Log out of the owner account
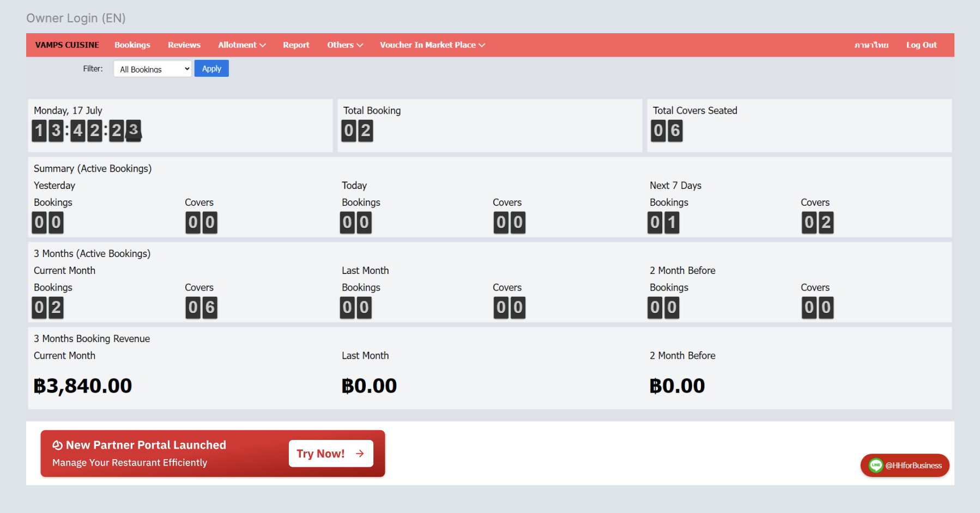This screenshot has width=980, height=513. coord(921,45)
